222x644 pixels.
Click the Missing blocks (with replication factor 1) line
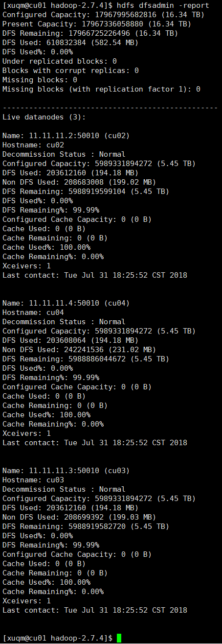101,89
